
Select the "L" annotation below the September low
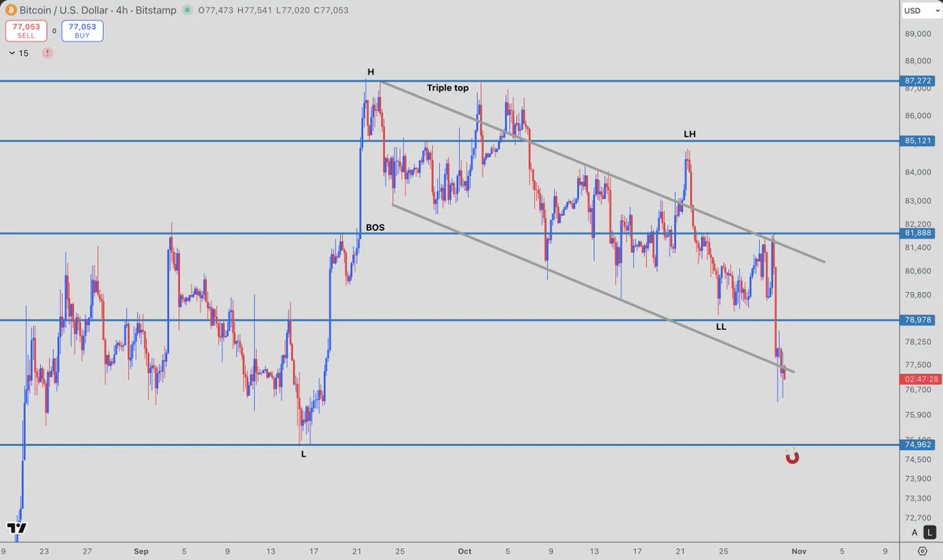point(303,454)
